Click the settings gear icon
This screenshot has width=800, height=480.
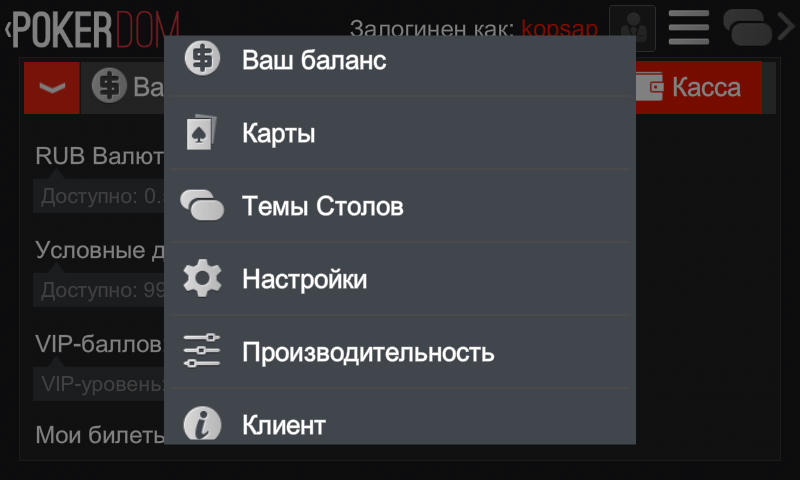pos(202,279)
